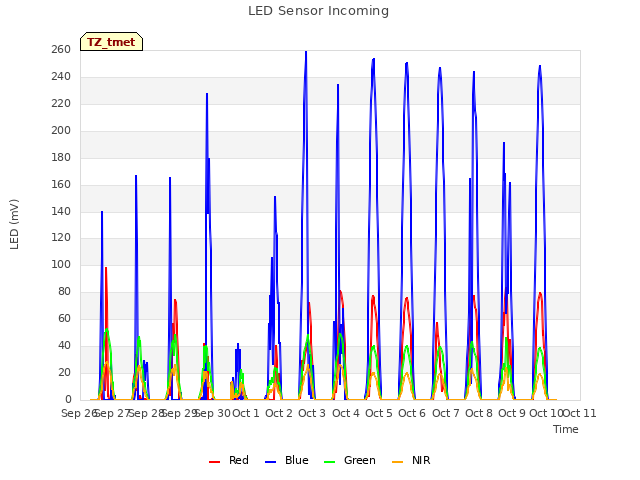
Task: Click the green legend color marker
Action: (329, 462)
